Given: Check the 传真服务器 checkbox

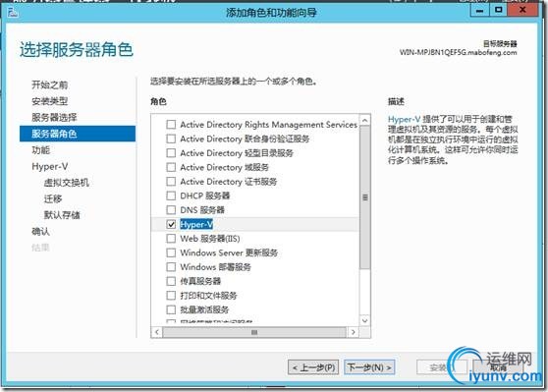Looking at the screenshot, I should (x=171, y=281).
